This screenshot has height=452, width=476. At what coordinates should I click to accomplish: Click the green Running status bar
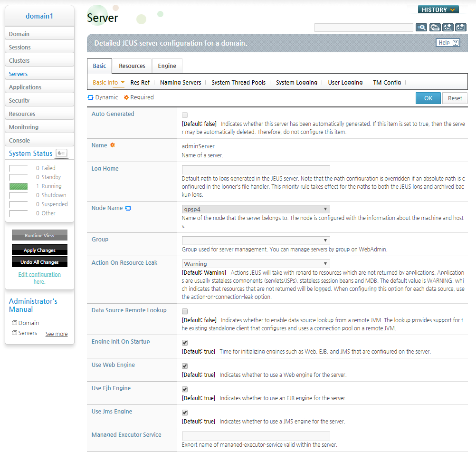coord(19,186)
